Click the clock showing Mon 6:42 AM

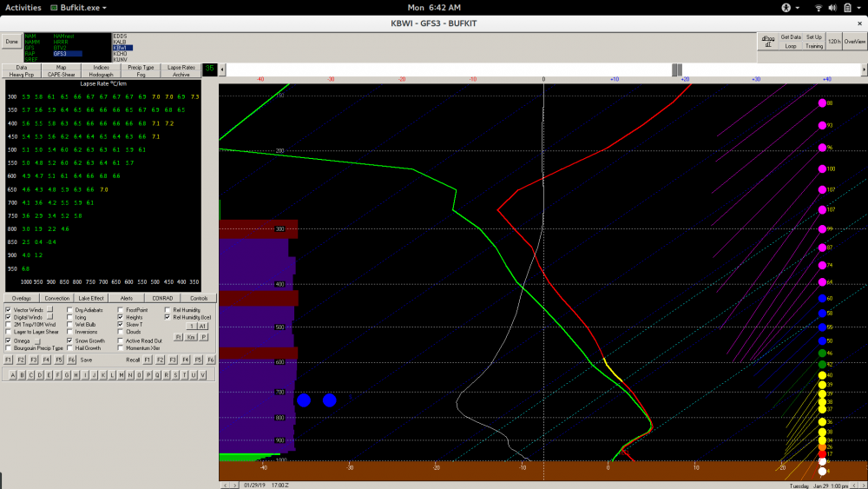(434, 8)
